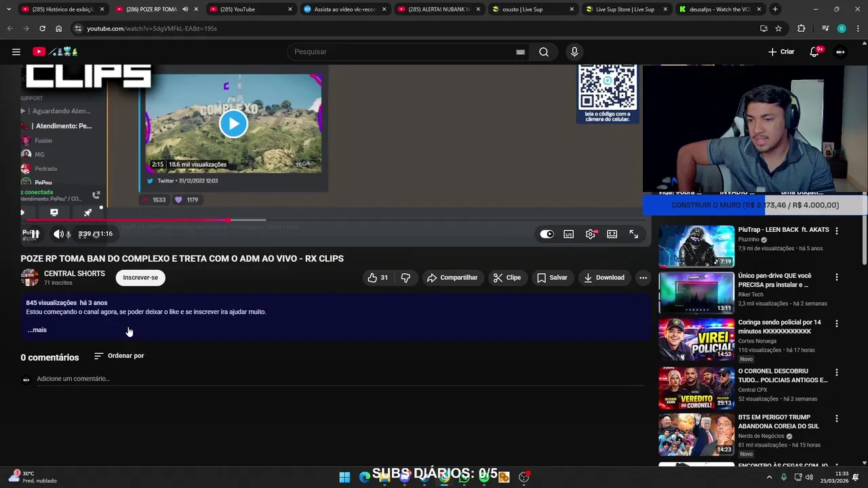Open options for pen-drive video

click(x=836, y=277)
